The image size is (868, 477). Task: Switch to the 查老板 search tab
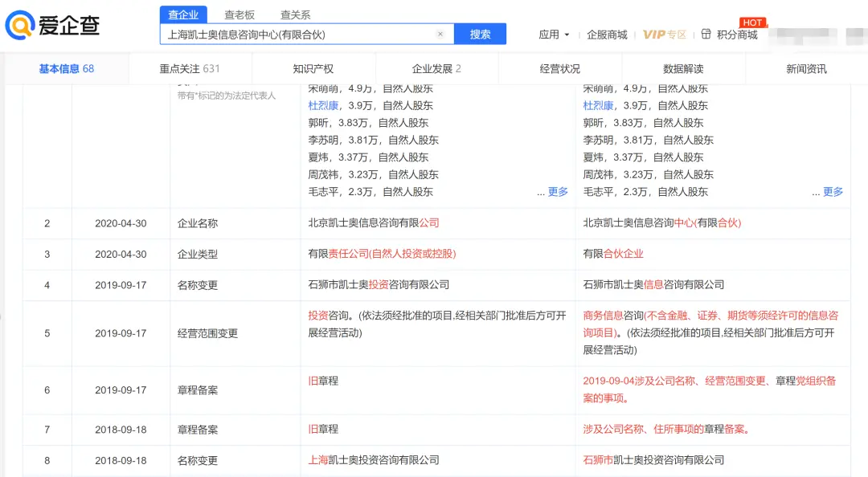point(240,15)
